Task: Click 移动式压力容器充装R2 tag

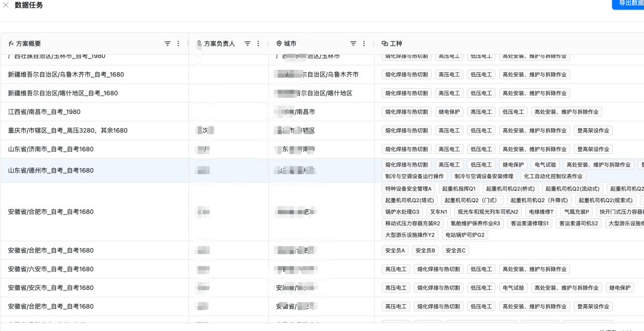Action: [x=413, y=224]
